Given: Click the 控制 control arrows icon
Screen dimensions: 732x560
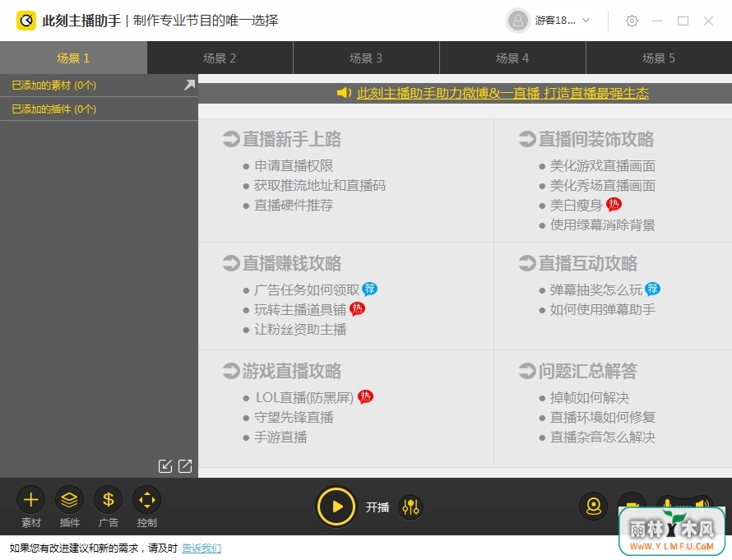Looking at the screenshot, I should (147, 500).
